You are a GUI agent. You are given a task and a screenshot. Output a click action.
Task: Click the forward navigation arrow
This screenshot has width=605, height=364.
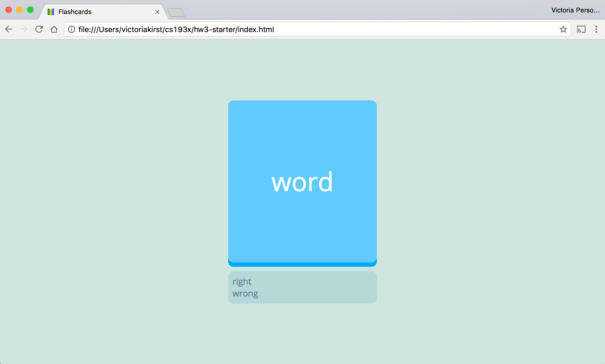pos(24,29)
